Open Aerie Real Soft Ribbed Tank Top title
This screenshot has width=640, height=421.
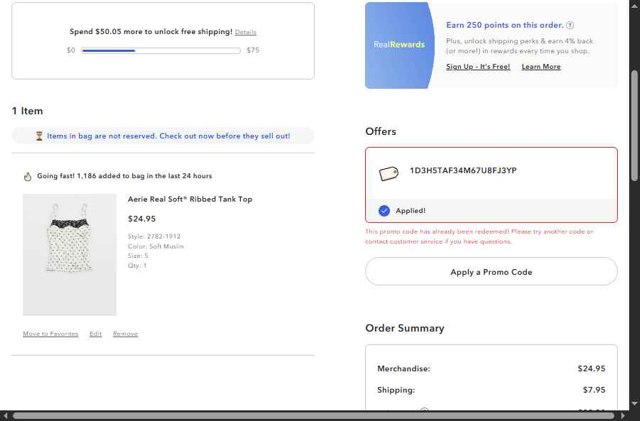(190, 199)
